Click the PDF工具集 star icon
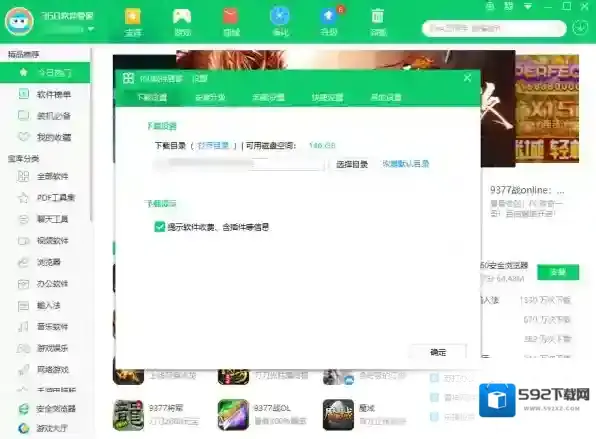 click(x=23, y=198)
